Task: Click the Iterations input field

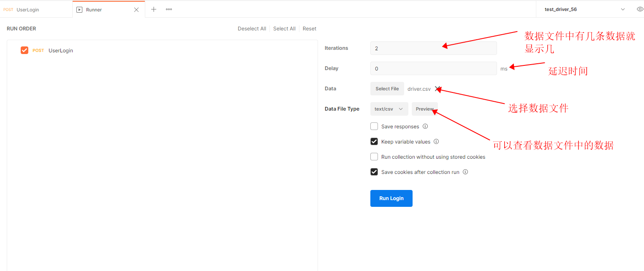Action: tap(433, 48)
